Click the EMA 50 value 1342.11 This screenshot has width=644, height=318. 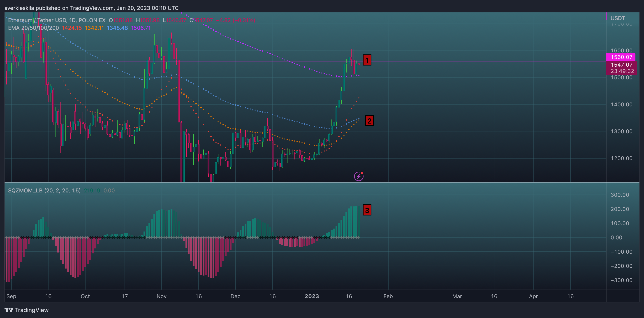pyautogui.click(x=94, y=28)
